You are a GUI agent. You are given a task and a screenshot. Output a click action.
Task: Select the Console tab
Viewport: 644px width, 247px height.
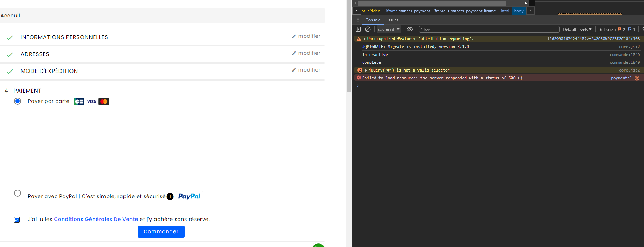[x=373, y=20]
